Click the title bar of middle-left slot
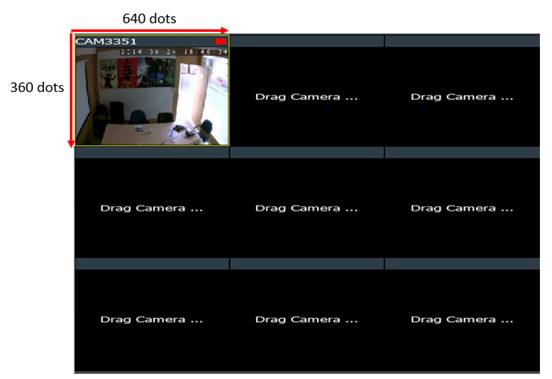Image resolution: width=552 pixels, height=379 pixels. pyautogui.click(x=152, y=152)
